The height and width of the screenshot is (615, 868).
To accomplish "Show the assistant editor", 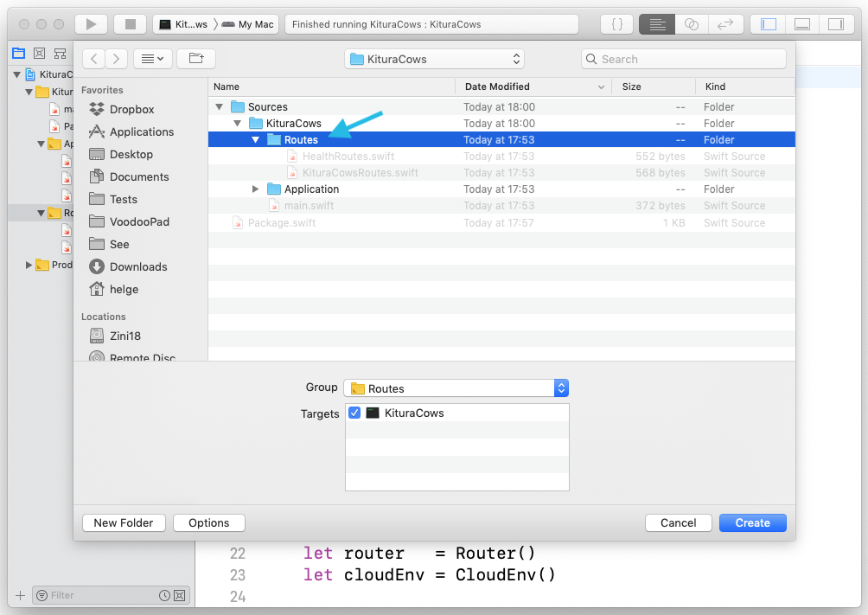I will pos(692,24).
